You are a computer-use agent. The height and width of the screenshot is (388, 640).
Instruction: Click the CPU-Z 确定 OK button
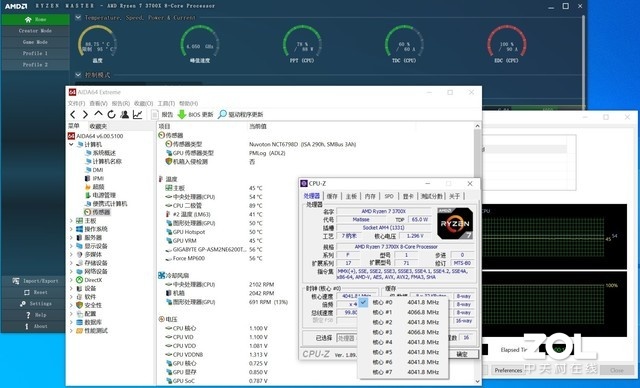463,354
